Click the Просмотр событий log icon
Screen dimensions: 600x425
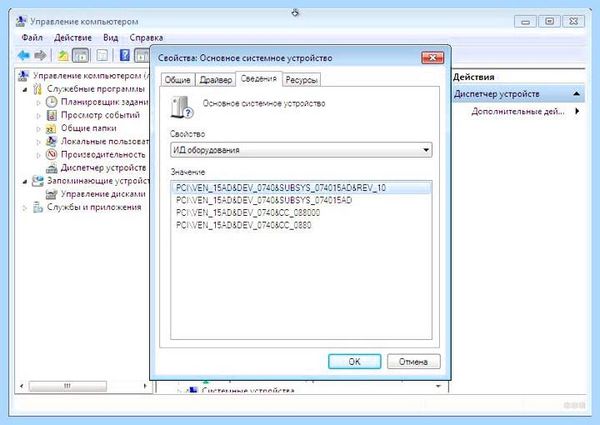coord(51,115)
